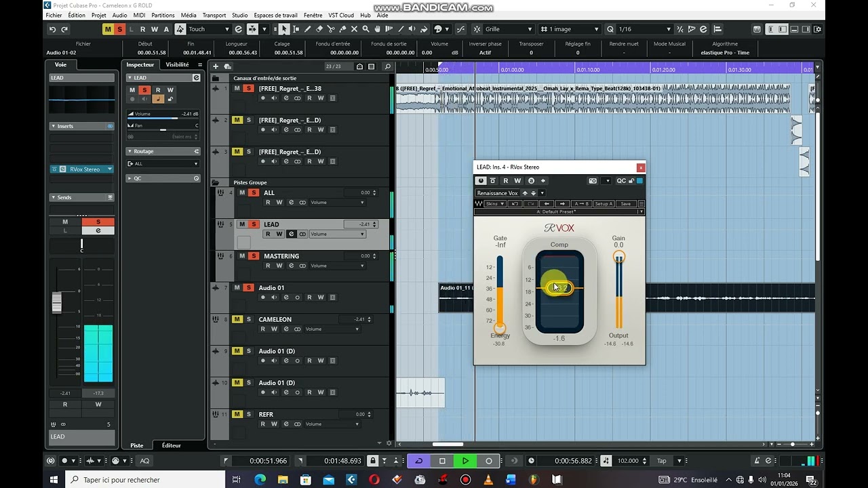Load the next RVox preset with right arrow
The image size is (868, 488).
562,203
